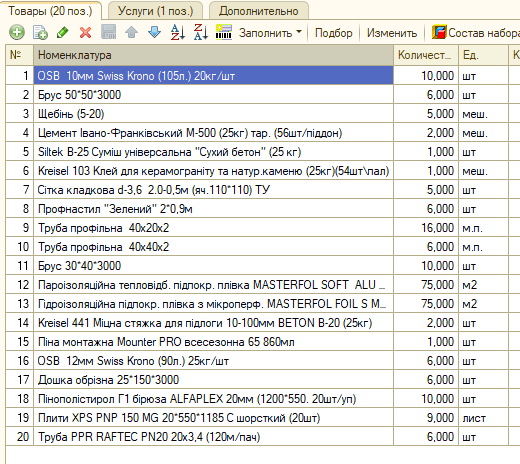Click the Состав набора button
The image size is (520, 464).
[476, 33]
